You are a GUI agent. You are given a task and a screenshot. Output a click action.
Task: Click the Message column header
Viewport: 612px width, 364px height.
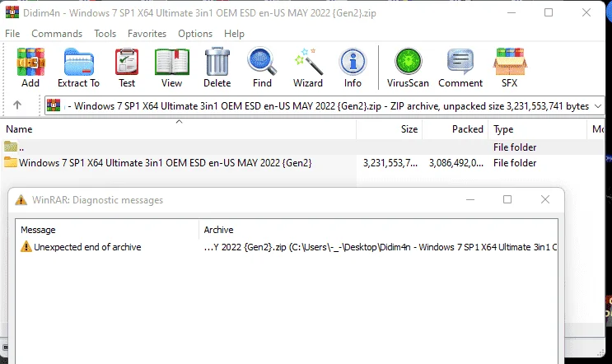click(x=107, y=230)
